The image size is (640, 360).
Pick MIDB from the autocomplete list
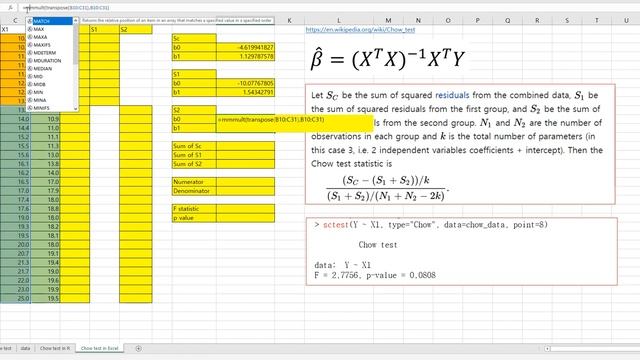39,84
